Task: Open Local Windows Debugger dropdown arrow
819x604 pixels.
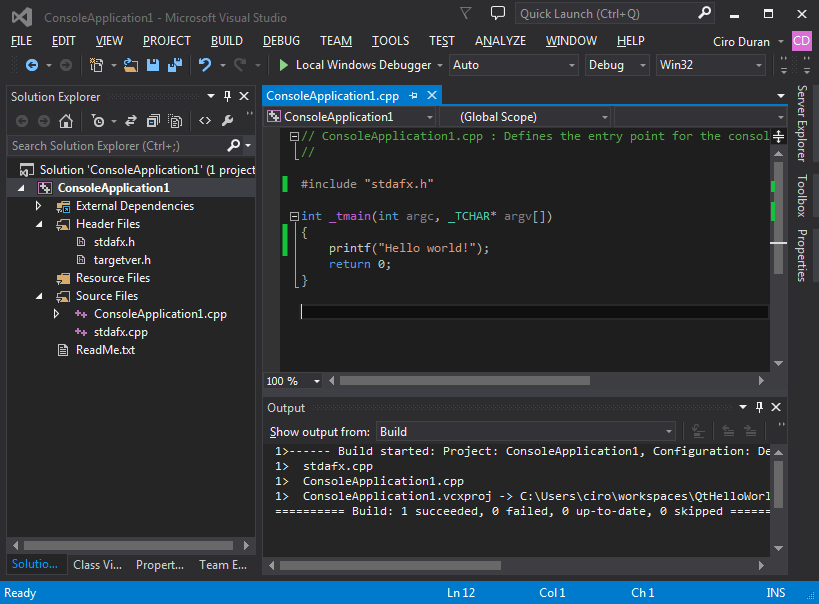Action: (440, 65)
